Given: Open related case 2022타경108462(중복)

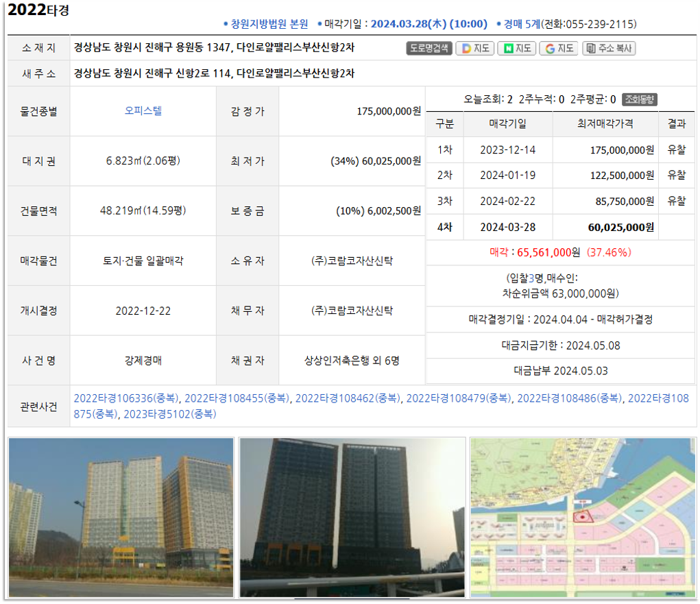Looking at the screenshot, I should 348,398.
